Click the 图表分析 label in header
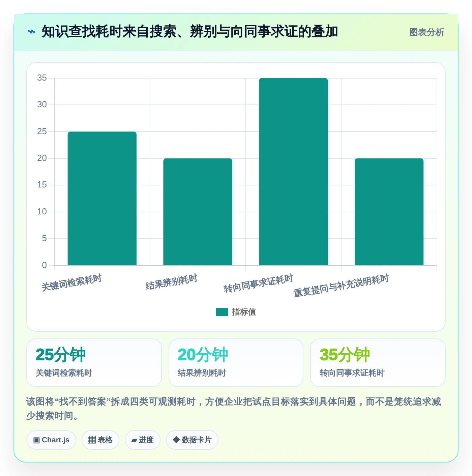Screen dimensions: 472x476 [426, 32]
